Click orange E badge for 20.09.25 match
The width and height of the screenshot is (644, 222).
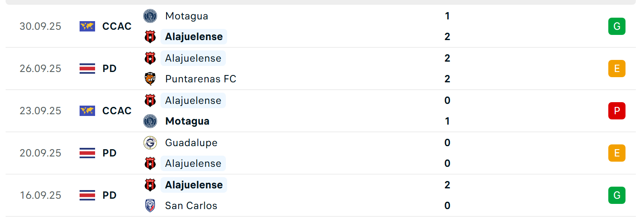tap(616, 153)
